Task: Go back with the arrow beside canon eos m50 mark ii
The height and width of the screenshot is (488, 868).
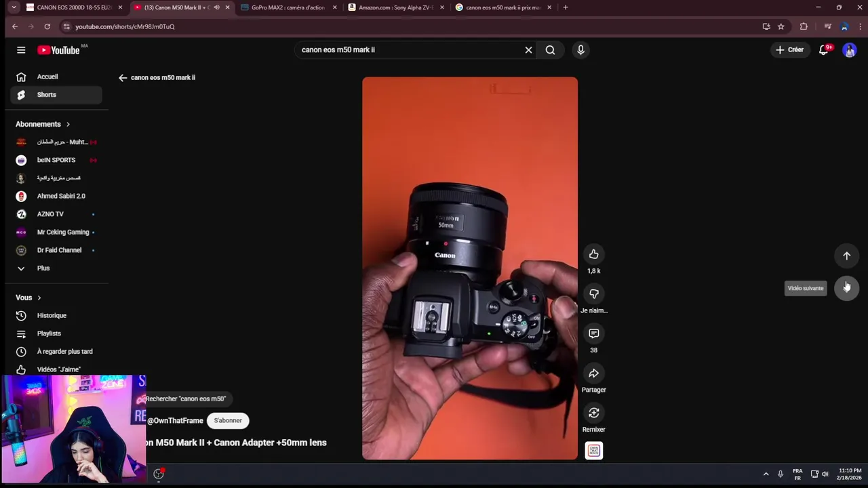Action: pos(123,78)
